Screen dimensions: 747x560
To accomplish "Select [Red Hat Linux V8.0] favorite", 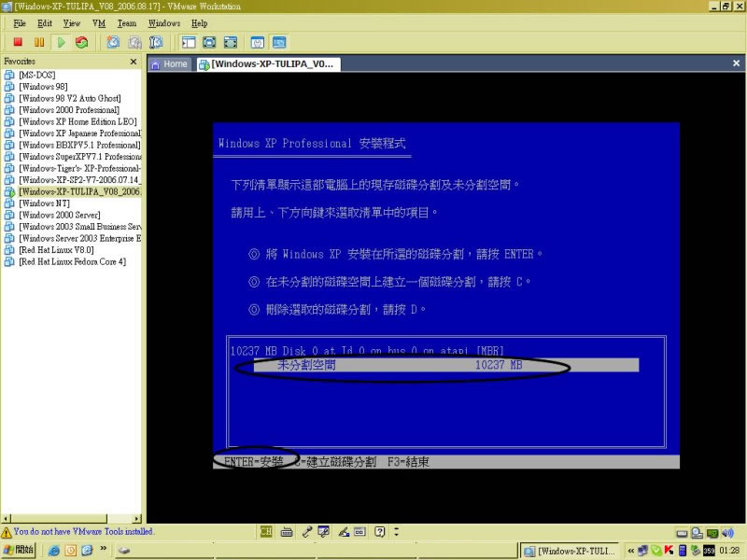I will 56,250.
